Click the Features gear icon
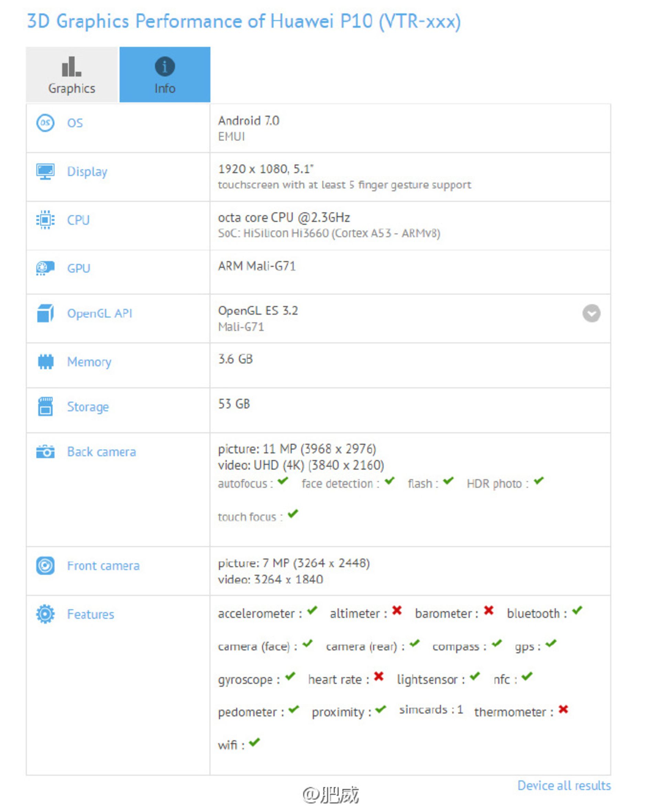 pyautogui.click(x=45, y=614)
